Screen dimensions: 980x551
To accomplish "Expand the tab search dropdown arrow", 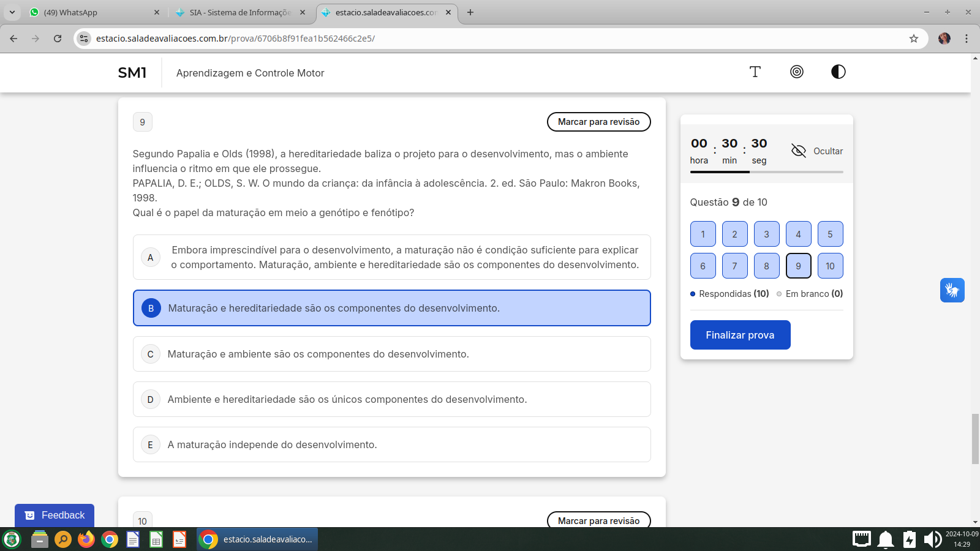I will 12,12.
